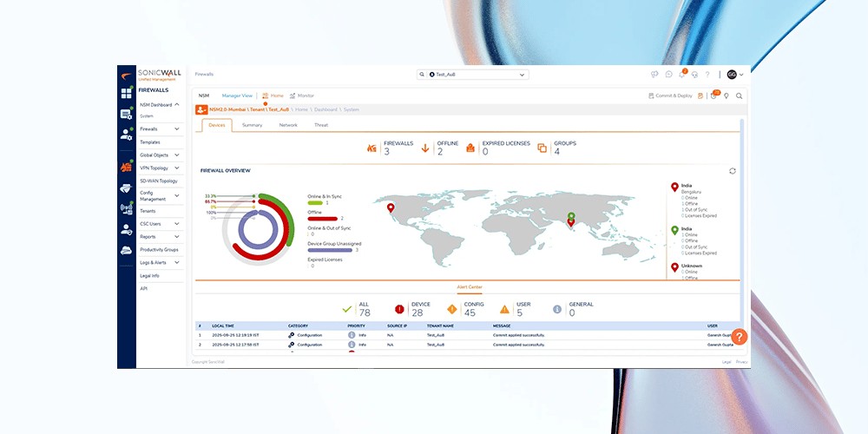Click the Manager View link
868x434 pixels.
pyautogui.click(x=237, y=95)
